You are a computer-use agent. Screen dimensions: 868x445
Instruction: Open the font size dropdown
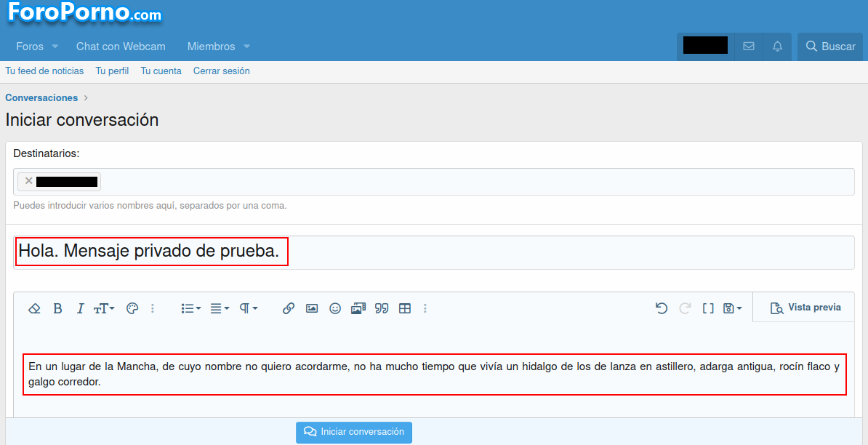point(104,308)
